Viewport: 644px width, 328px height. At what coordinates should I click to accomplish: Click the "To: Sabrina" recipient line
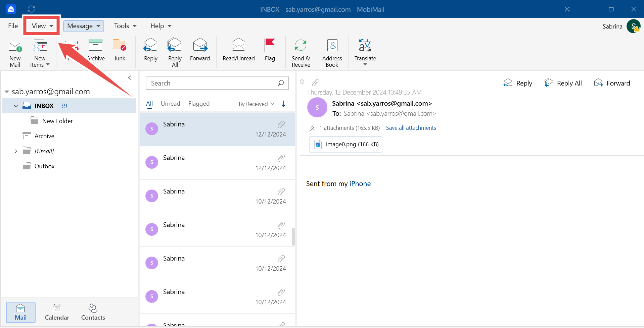[384, 113]
